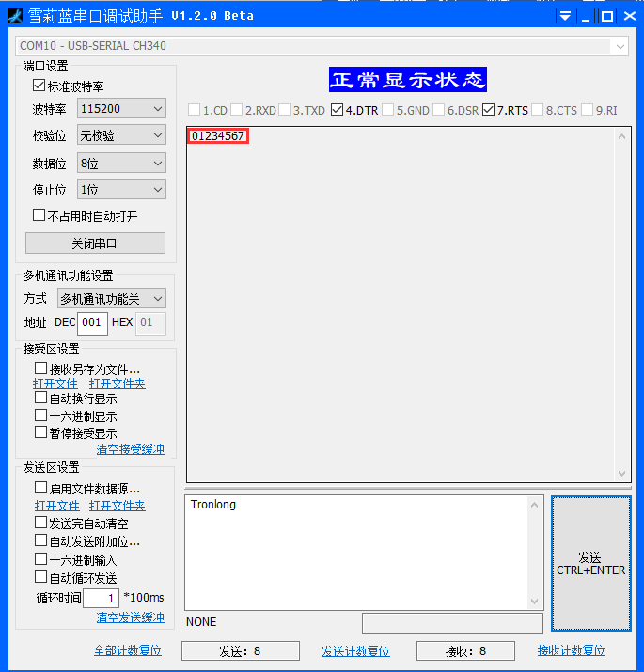644x672 pixels.
Task: Click the 循环时间 input field
Action: [101, 598]
